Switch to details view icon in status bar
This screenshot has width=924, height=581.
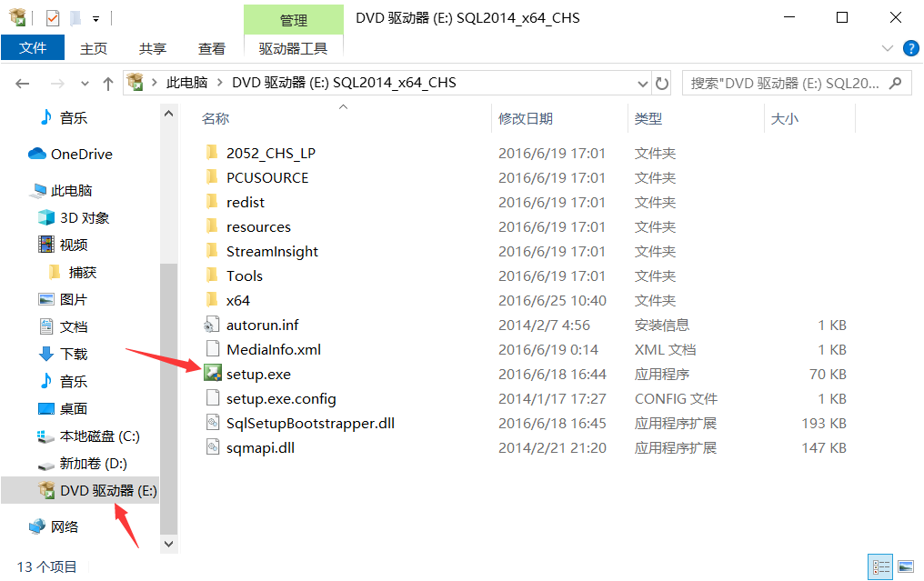(881, 566)
